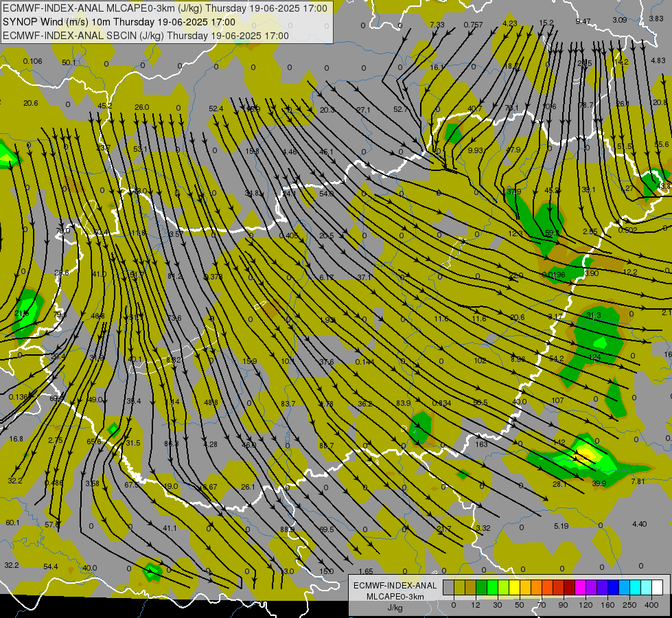Screen dimensions: 672x618
Task: Click the map value '0.136'
Action: [19, 397]
